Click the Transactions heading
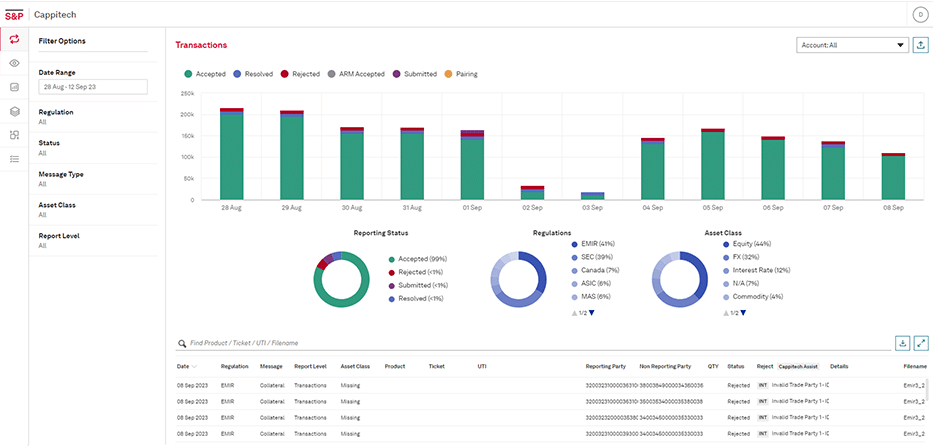933x446 pixels. 201,45
